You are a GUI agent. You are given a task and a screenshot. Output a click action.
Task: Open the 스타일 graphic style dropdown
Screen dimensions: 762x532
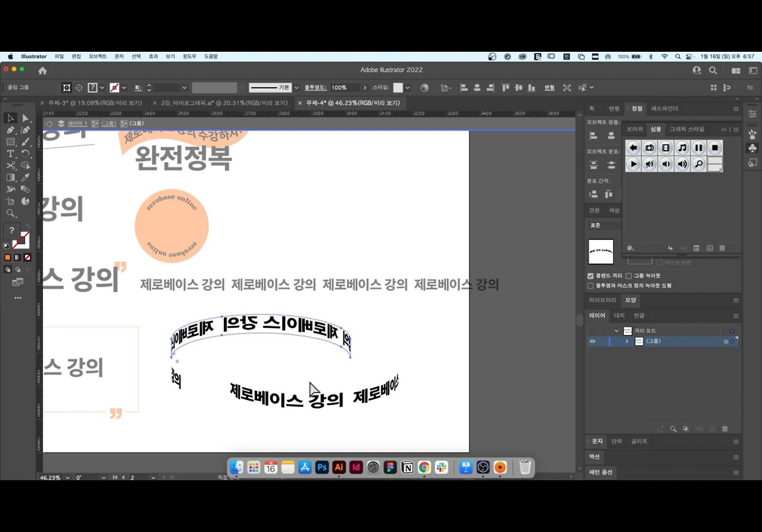click(408, 87)
